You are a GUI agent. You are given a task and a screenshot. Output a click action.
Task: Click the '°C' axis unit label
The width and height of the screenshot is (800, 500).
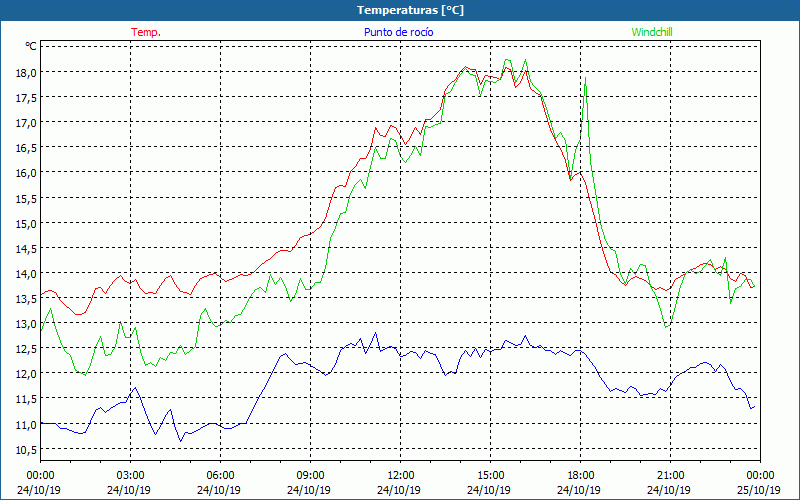click(31, 46)
